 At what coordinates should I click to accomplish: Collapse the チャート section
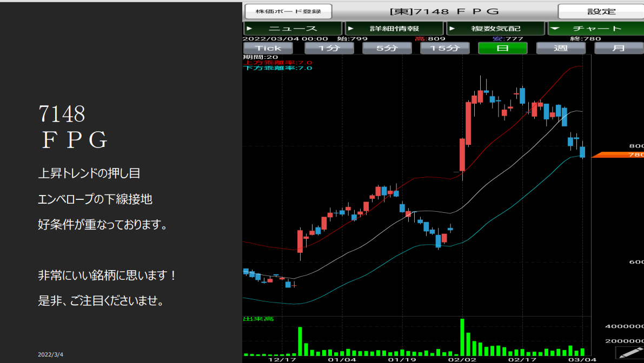point(596,28)
